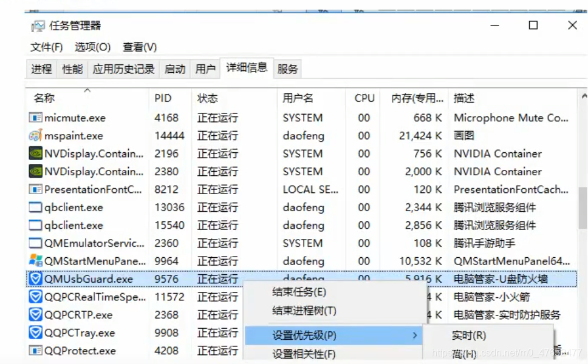Click the 电脑管家-小火箭 description
588x364 pixels.
(491, 297)
